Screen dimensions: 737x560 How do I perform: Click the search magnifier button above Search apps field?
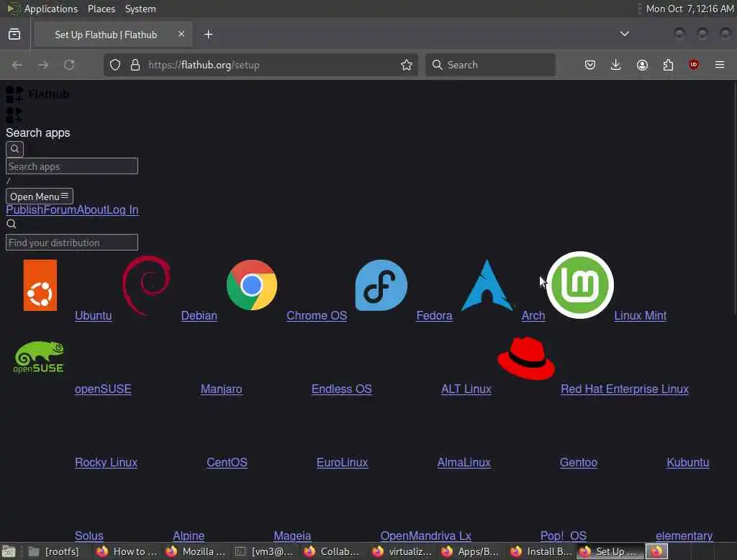[x=14, y=149]
